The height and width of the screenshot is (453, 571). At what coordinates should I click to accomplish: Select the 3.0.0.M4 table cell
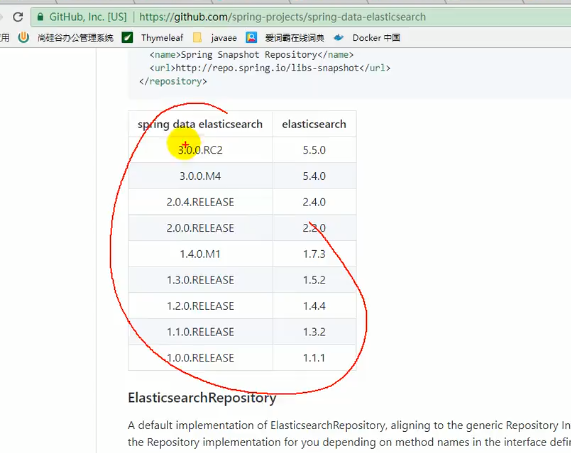click(x=200, y=176)
